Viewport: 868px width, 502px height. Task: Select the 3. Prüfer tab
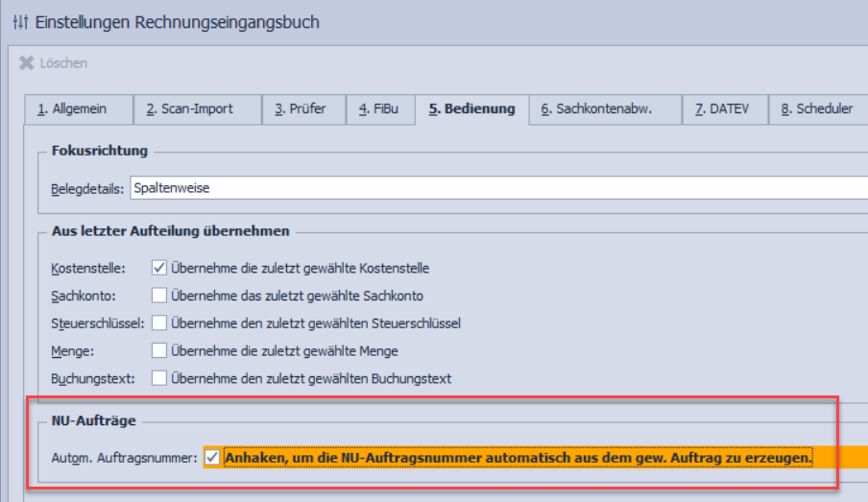click(x=300, y=109)
